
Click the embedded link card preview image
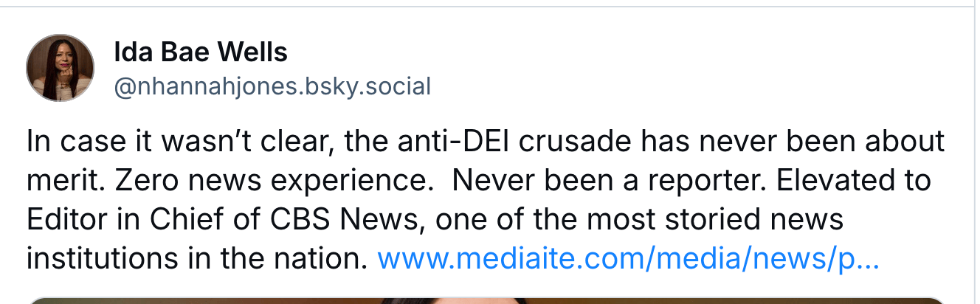coord(487,300)
